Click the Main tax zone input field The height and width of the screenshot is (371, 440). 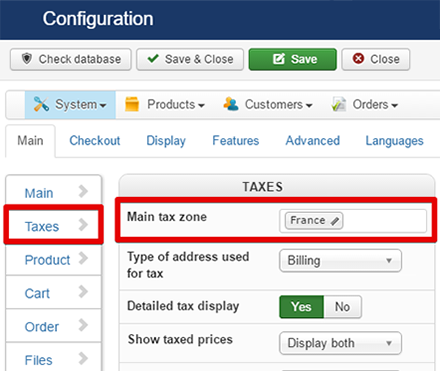pyautogui.click(x=353, y=221)
